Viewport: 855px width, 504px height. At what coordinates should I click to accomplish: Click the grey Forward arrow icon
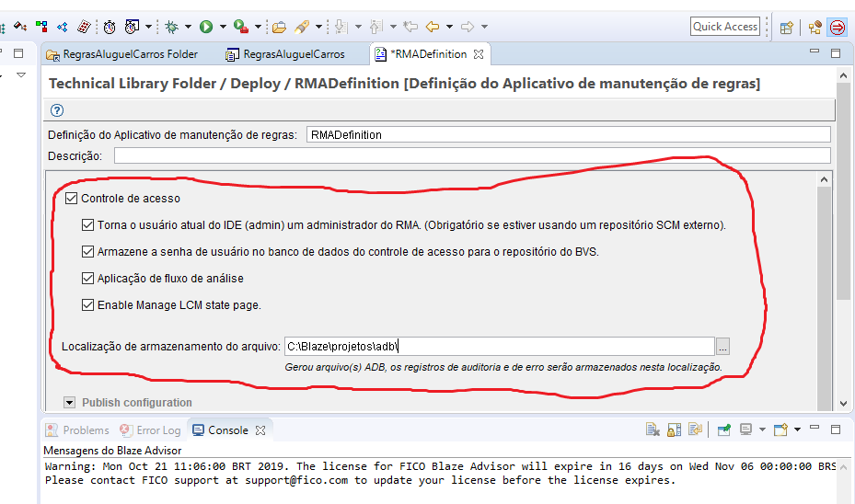pos(468,26)
